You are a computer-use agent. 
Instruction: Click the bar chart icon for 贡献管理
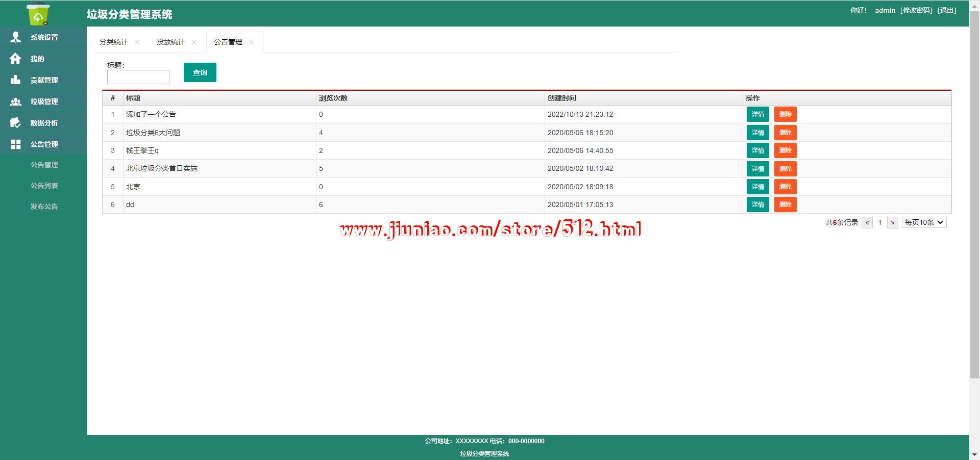tap(15, 80)
